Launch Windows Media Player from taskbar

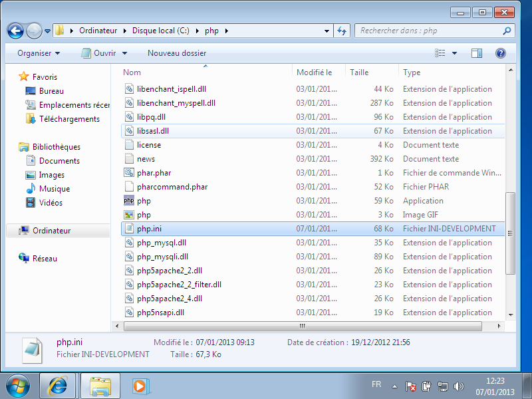pos(139,385)
